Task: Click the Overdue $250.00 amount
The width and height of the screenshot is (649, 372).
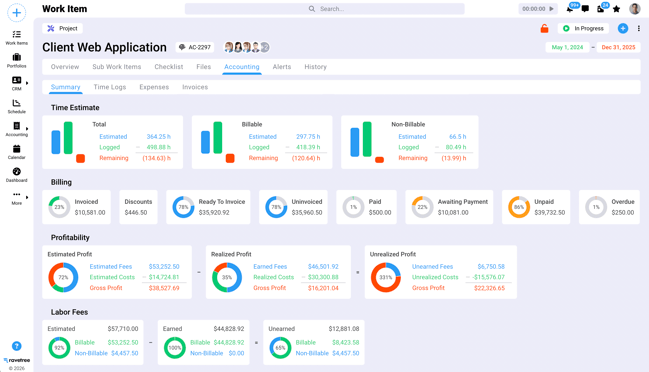Action: coord(623,213)
